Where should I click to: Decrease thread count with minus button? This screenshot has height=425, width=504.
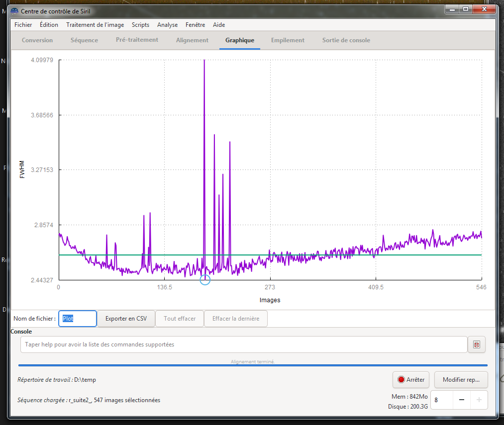[x=462, y=400]
